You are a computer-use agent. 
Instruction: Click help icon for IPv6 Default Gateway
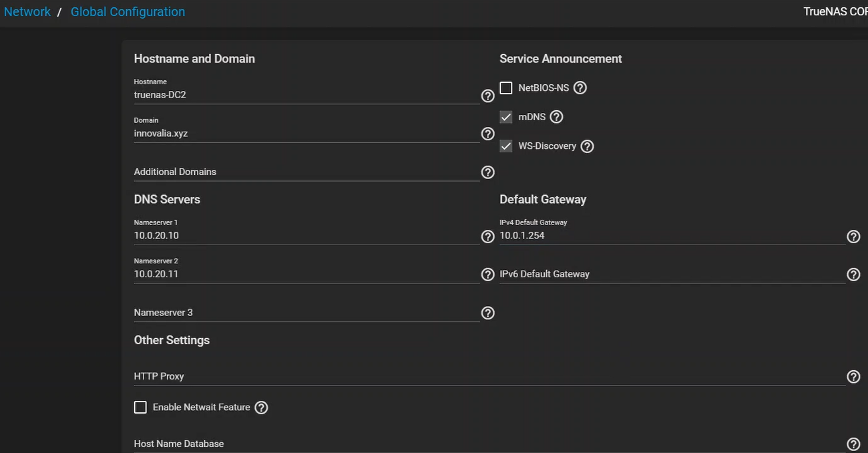853,275
